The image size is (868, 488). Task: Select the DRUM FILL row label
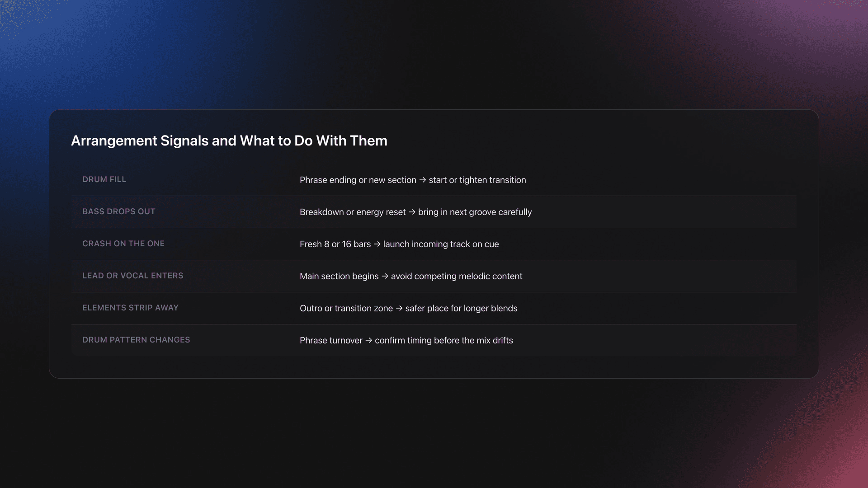(x=104, y=179)
